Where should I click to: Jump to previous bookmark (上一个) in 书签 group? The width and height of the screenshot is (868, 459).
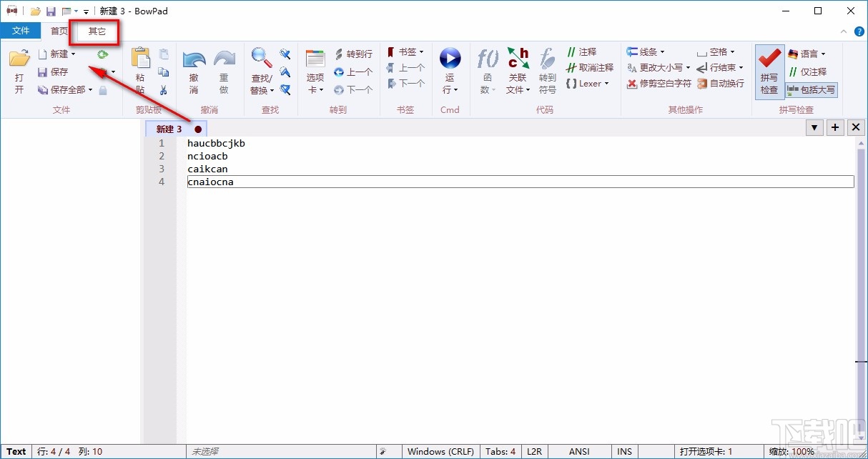point(405,67)
